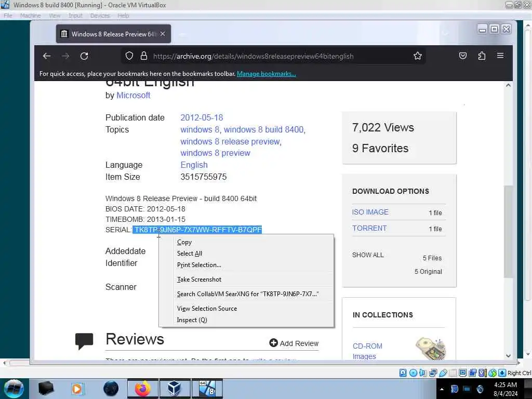The width and height of the screenshot is (532, 399).
Task: Bookmark this page with the star icon
Action: [x=418, y=56]
